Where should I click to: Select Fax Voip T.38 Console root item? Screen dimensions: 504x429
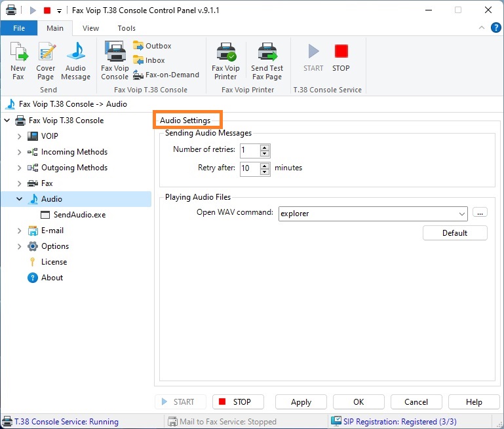pos(66,121)
